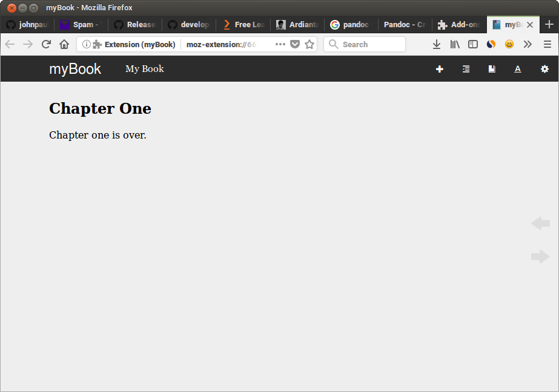Open page actions three-dot menu
This screenshot has height=392, width=559.
[x=280, y=44]
